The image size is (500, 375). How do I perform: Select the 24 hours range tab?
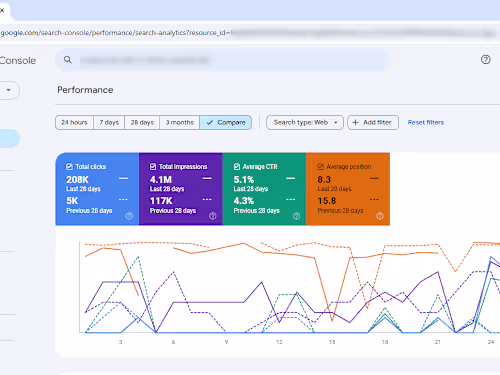click(x=74, y=122)
